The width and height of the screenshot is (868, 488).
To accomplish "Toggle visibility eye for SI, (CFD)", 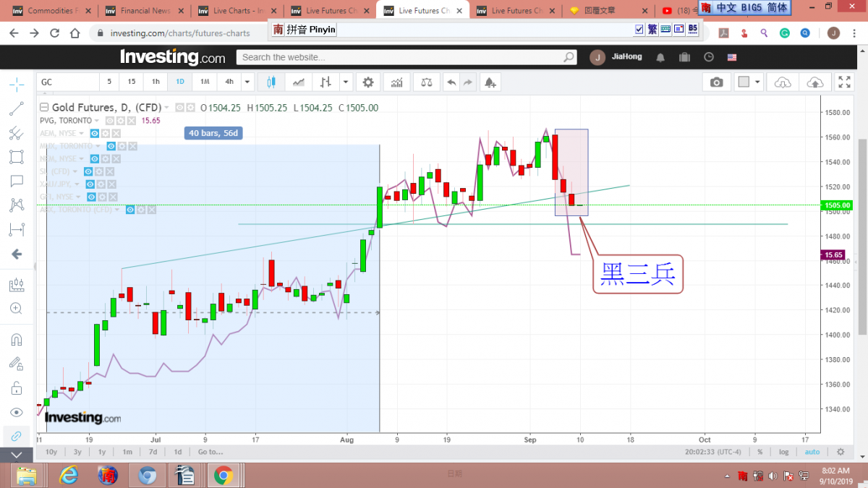I will [x=88, y=171].
